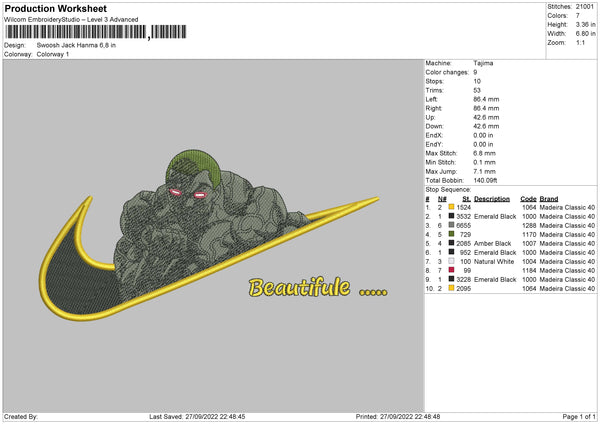The image size is (600, 424).
Task: Click the 'Color changes:' label
Action: [x=447, y=72]
